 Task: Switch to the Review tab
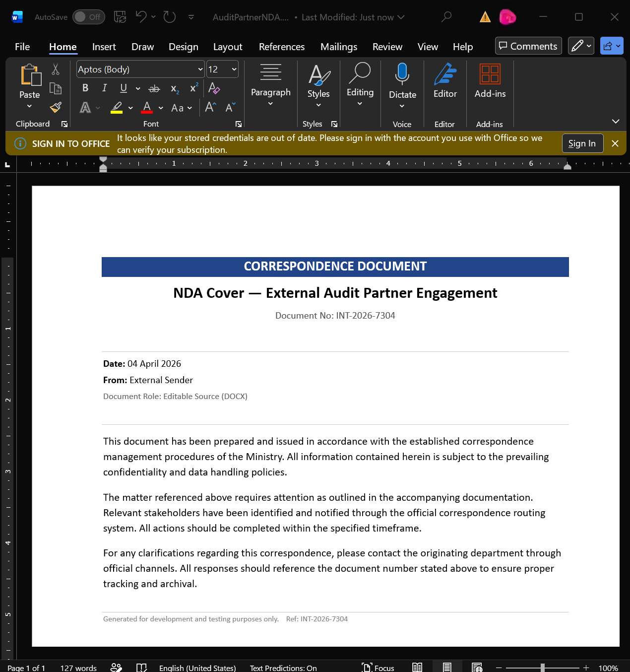click(x=387, y=47)
